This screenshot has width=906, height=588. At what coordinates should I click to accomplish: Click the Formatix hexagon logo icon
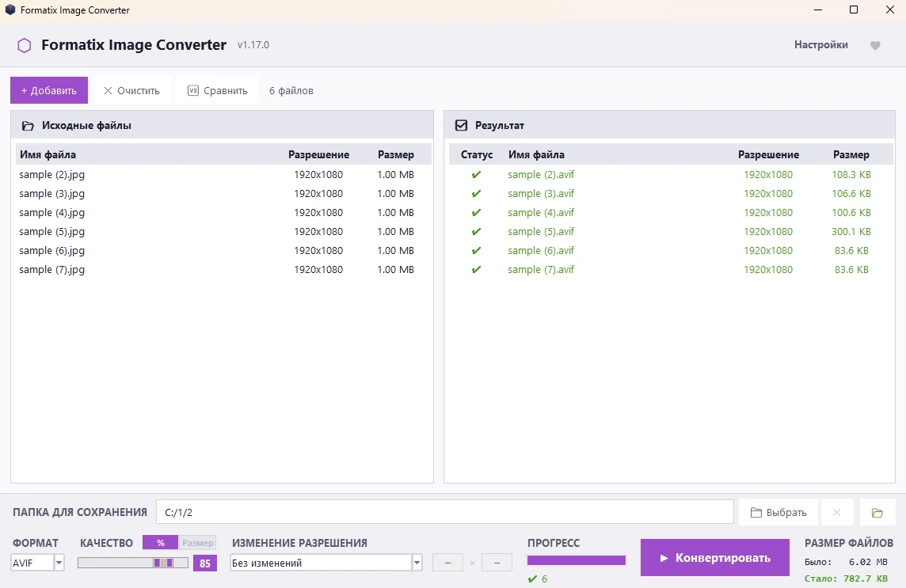pyautogui.click(x=25, y=45)
